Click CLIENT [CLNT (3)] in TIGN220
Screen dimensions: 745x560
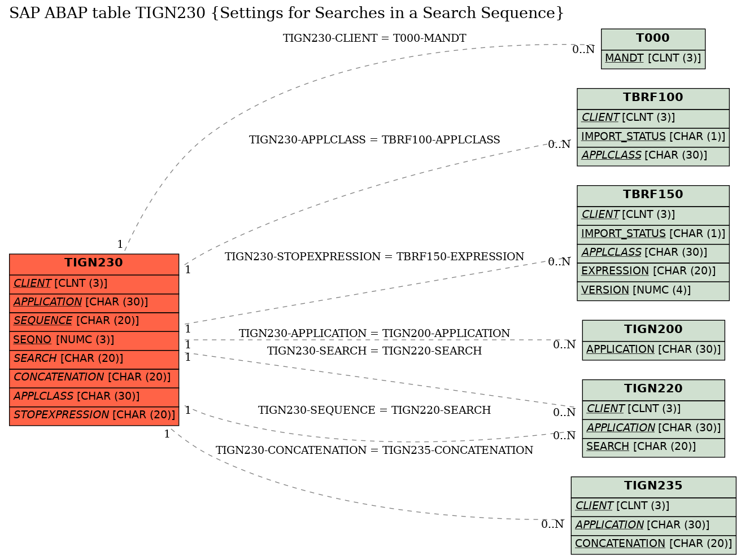(653, 409)
